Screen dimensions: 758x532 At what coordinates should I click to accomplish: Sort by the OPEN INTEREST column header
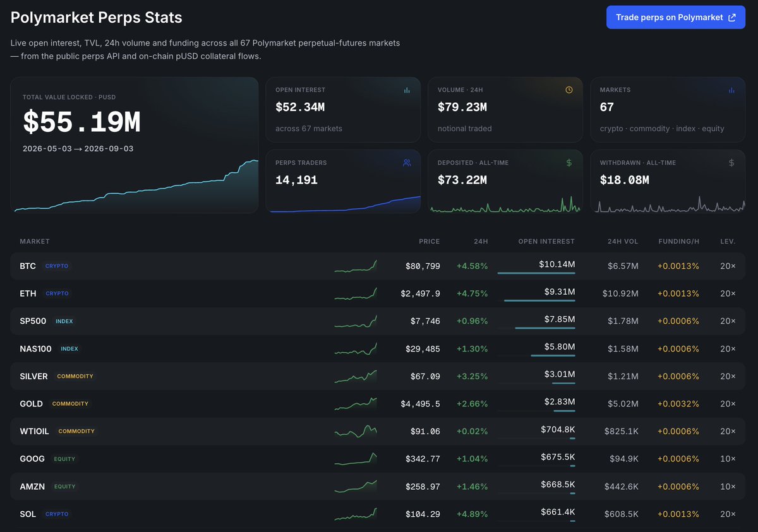click(546, 242)
